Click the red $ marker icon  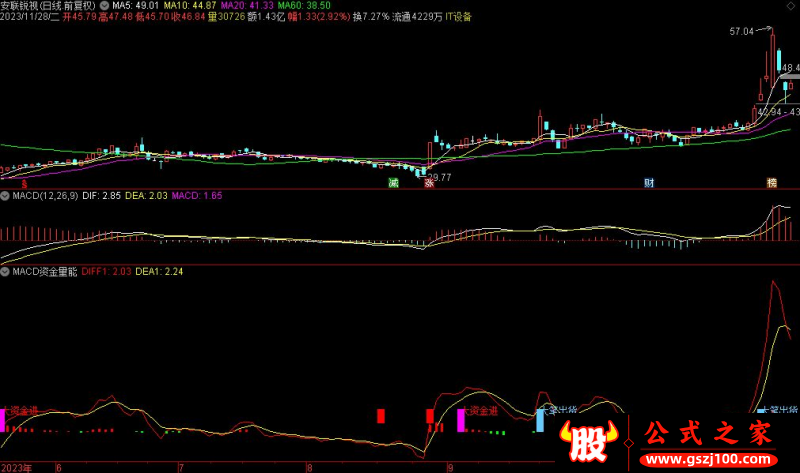pos(24,184)
